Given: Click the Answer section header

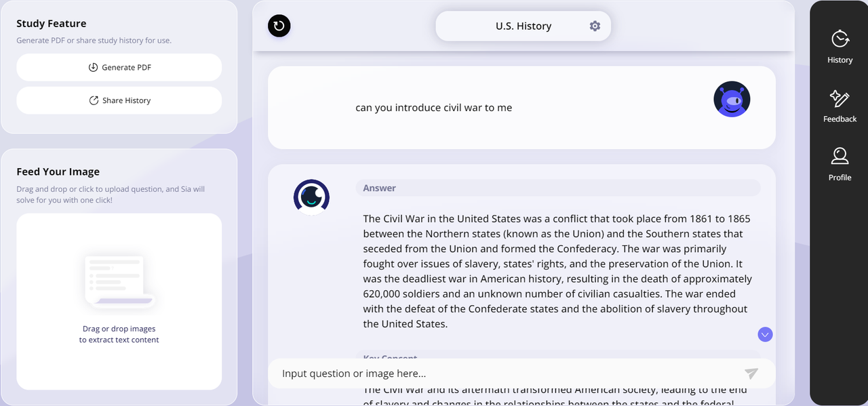Looking at the screenshot, I should [x=558, y=188].
